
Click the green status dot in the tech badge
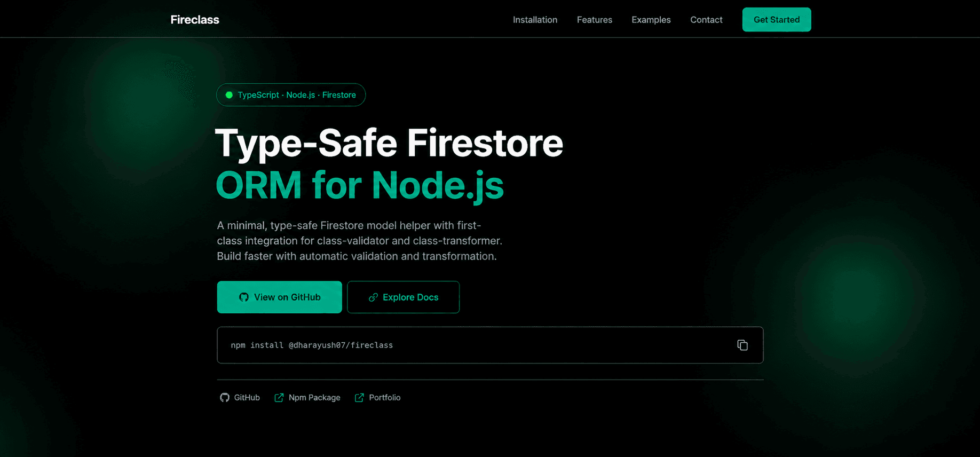229,95
